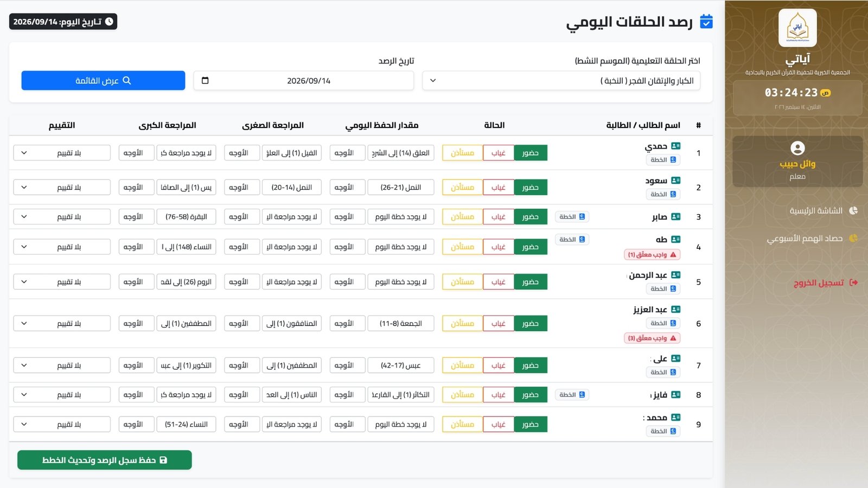The image size is (868, 488).
Task: Click عرض القائمة button
Action: tap(103, 80)
